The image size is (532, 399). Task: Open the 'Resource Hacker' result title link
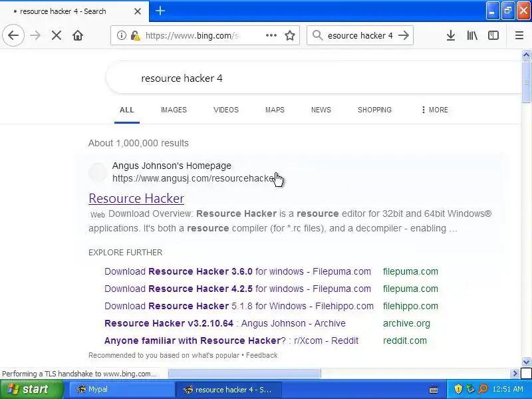(x=136, y=198)
